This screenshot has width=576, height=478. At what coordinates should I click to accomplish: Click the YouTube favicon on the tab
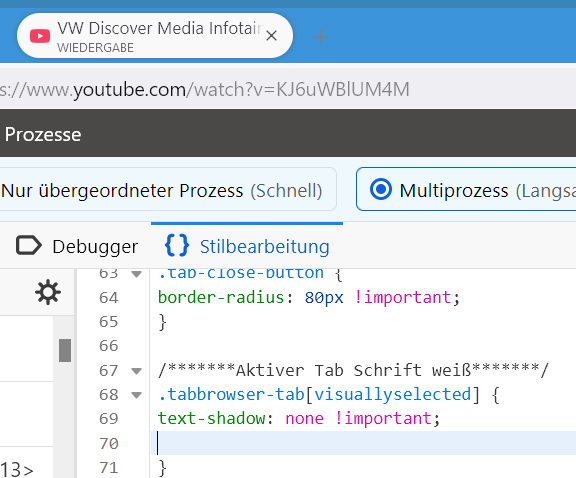pos(40,36)
